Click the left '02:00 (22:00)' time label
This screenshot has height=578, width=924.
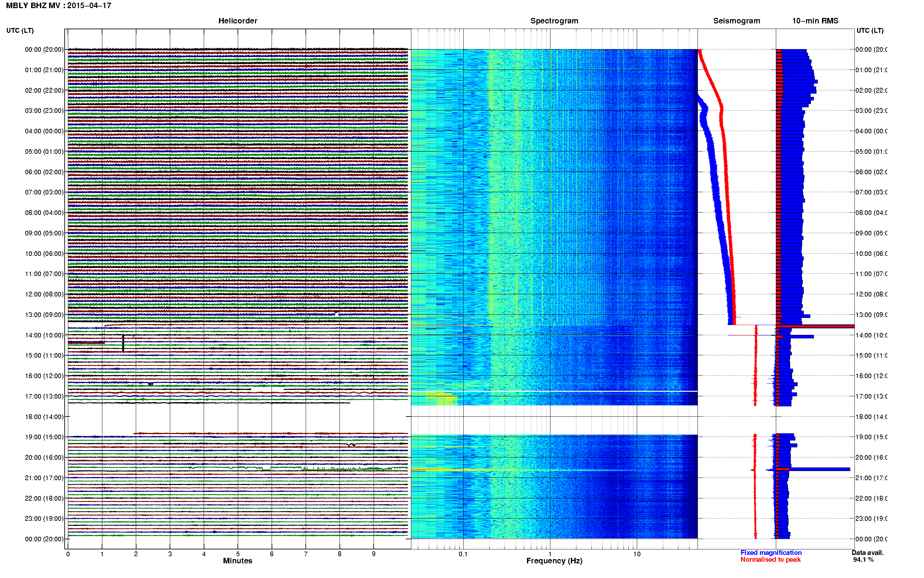44,90
